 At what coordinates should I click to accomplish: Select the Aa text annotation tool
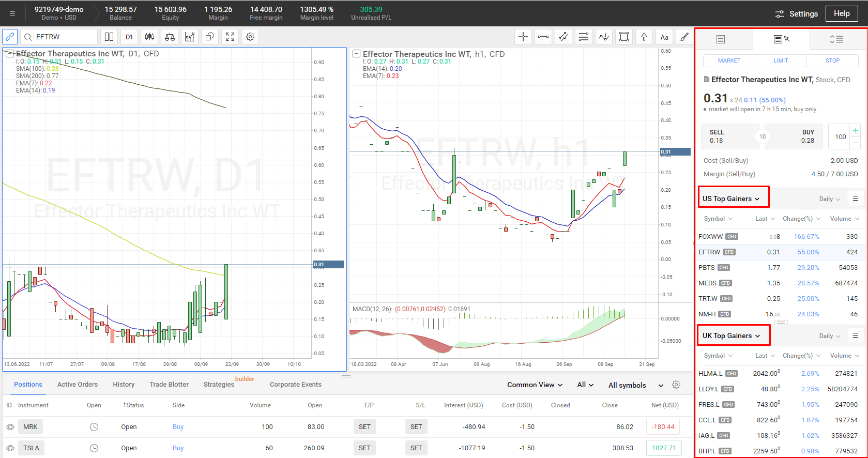click(664, 37)
